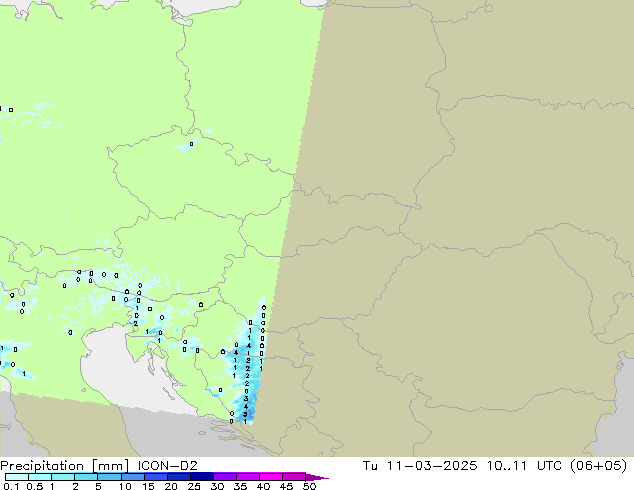Screen dimensions: 634x490
Task: Select the 5–10 mm legend color box
Action: 109,477
